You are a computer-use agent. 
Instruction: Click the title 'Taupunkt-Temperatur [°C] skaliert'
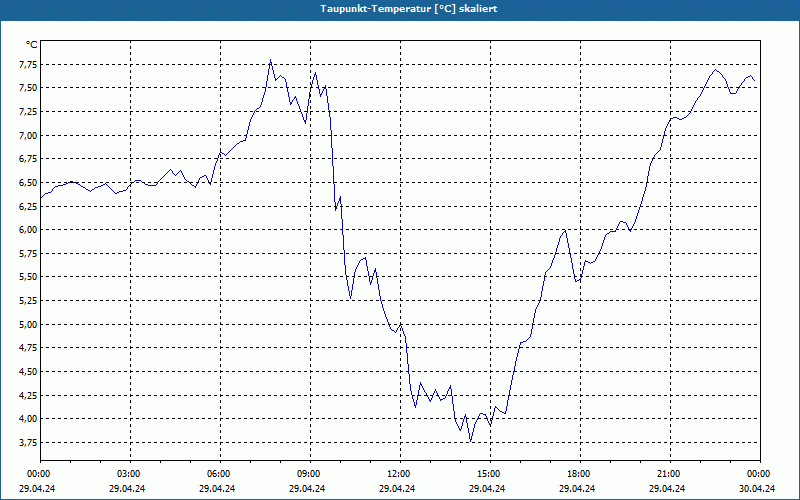point(409,9)
